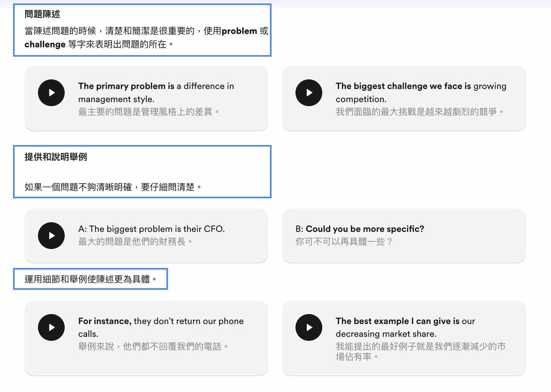
Task: Click the "they don't return our phone calls" sentence
Action: 161,327
